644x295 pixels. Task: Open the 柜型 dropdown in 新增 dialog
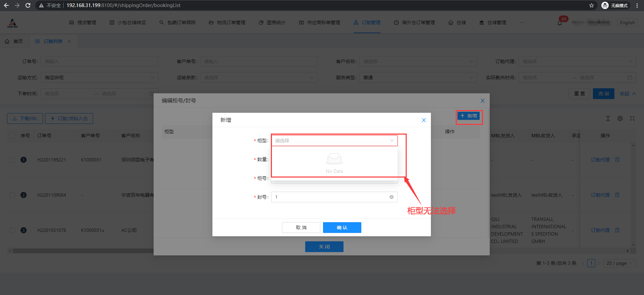[x=334, y=141]
